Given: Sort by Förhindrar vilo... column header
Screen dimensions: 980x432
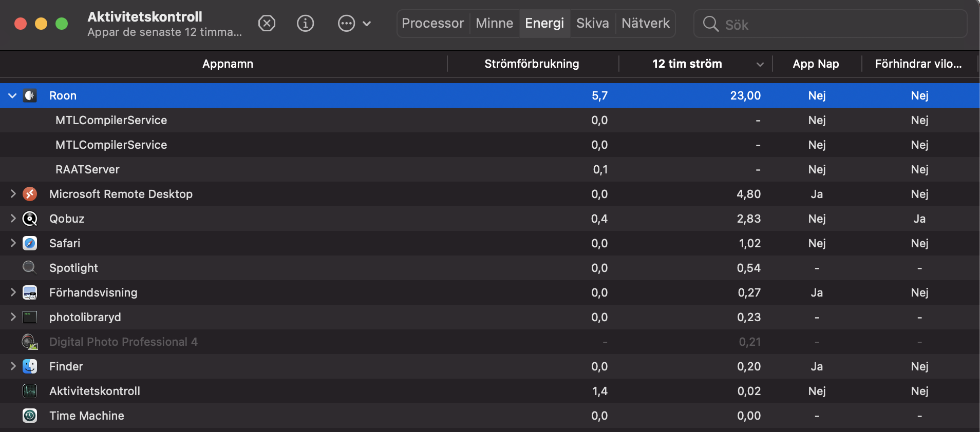Looking at the screenshot, I should [918, 64].
